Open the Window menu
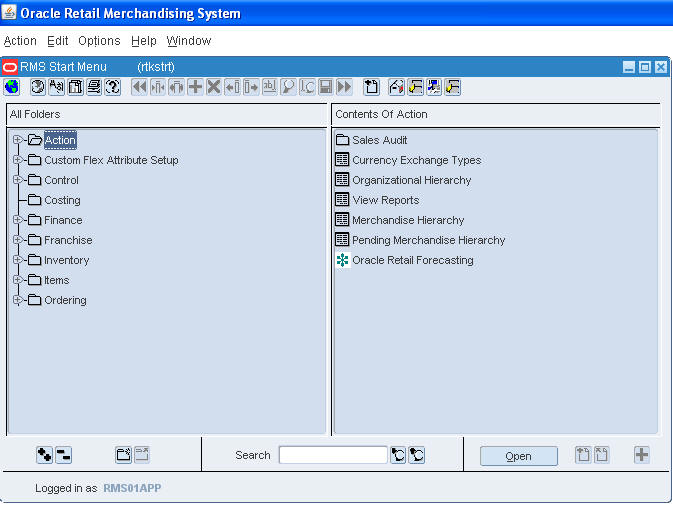The width and height of the screenshot is (673, 506). point(189,41)
